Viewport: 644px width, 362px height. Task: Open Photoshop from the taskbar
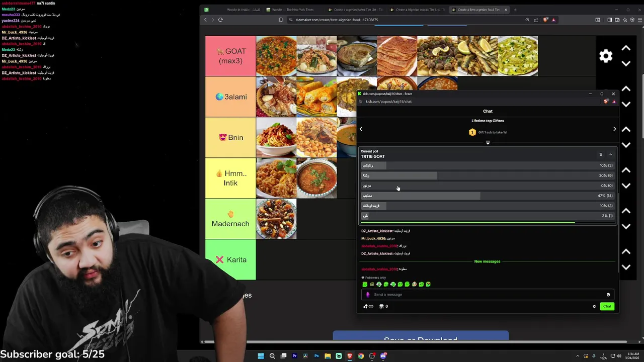click(316, 356)
